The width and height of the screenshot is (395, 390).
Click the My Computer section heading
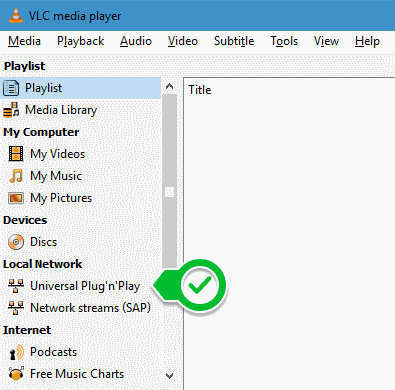pyautogui.click(x=41, y=132)
